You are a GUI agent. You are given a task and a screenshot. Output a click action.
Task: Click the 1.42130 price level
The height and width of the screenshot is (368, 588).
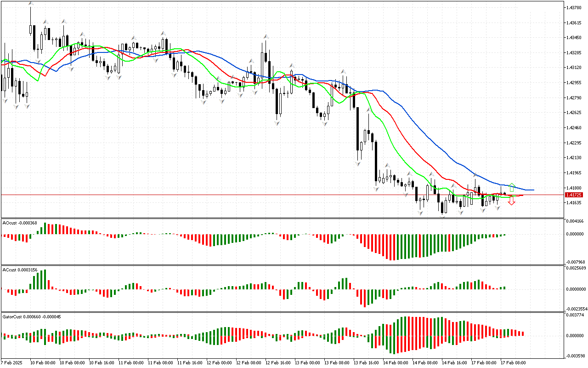(x=575, y=158)
